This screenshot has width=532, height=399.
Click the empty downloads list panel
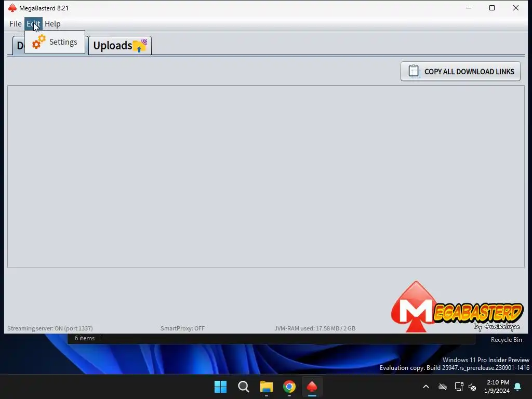pyautogui.click(x=266, y=177)
